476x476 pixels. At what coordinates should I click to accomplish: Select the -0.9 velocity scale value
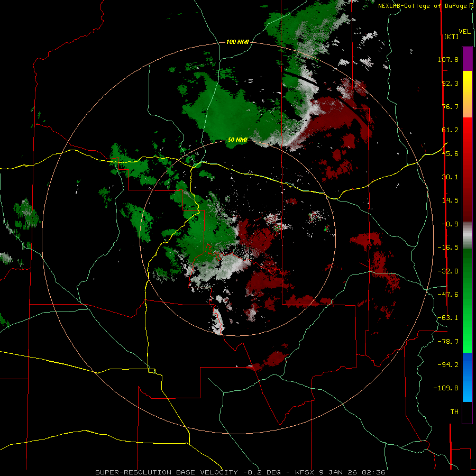(450, 224)
